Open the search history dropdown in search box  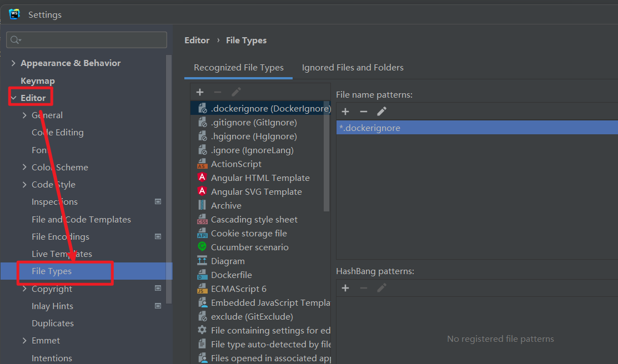click(16, 40)
